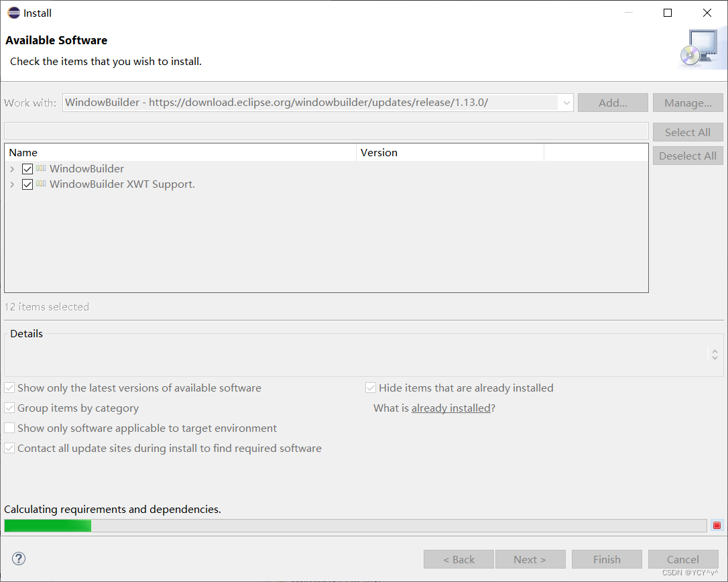Click Select All button

pos(688,132)
